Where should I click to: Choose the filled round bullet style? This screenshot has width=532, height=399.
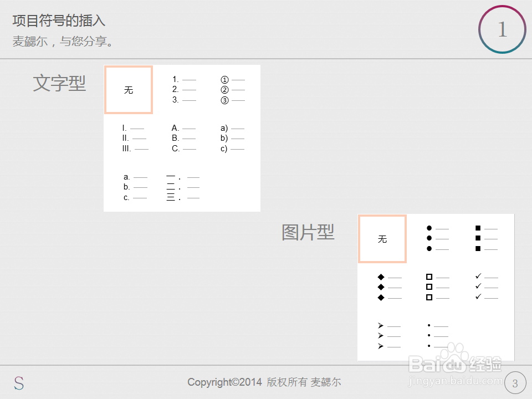(437, 238)
